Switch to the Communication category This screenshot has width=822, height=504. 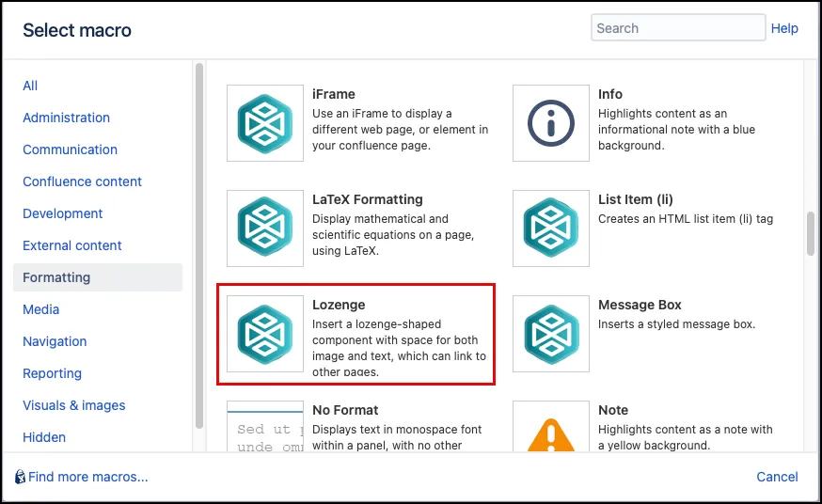(70, 150)
